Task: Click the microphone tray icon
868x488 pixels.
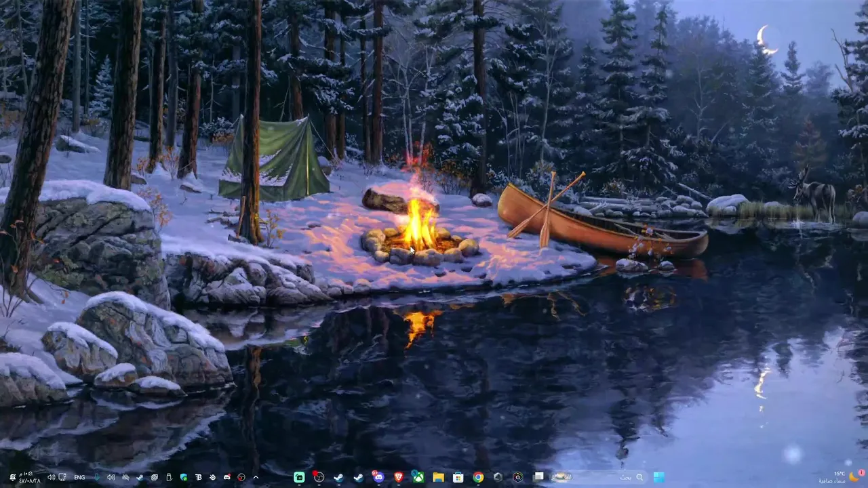Action: (96, 477)
